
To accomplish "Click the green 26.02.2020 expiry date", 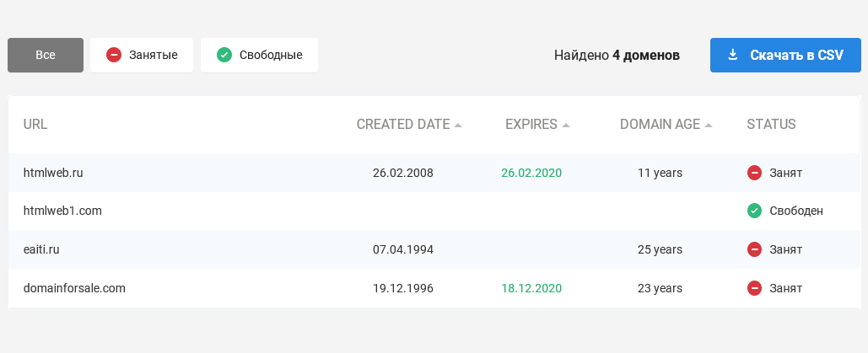I will pyautogui.click(x=531, y=173).
